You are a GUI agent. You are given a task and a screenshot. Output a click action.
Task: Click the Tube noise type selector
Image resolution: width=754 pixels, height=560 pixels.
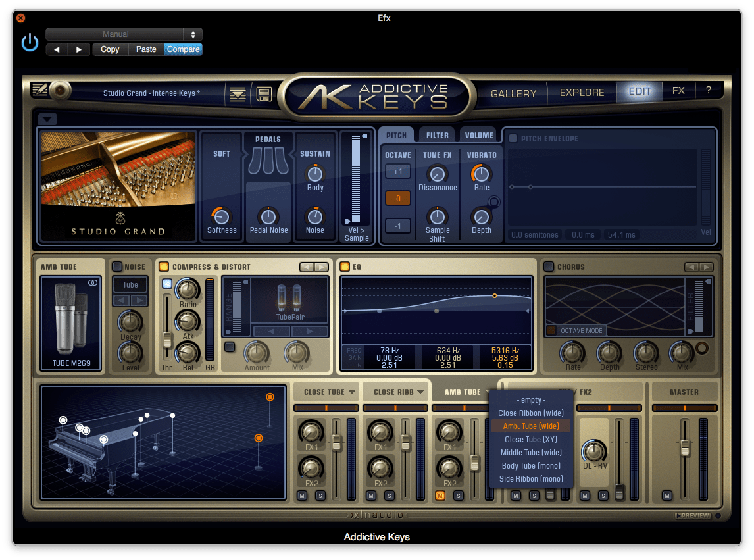click(x=130, y=285)
